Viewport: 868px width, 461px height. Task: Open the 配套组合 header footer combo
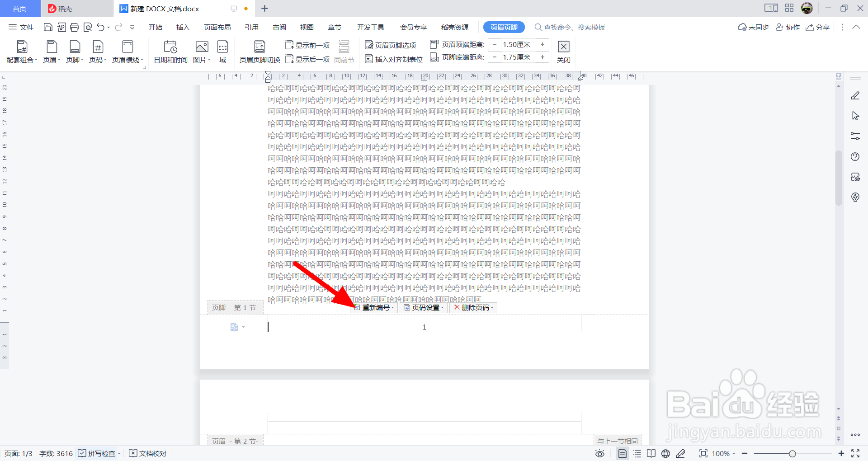(x=22, y=52)
